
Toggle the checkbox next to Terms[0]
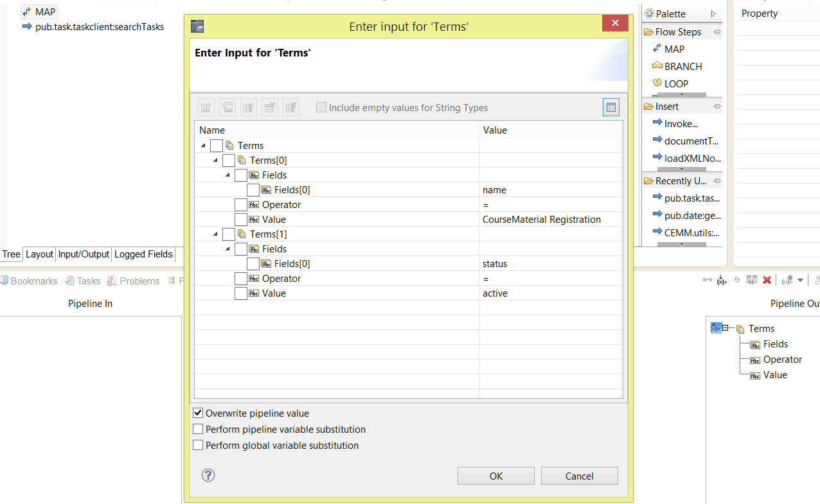click(x=228, y=161)
